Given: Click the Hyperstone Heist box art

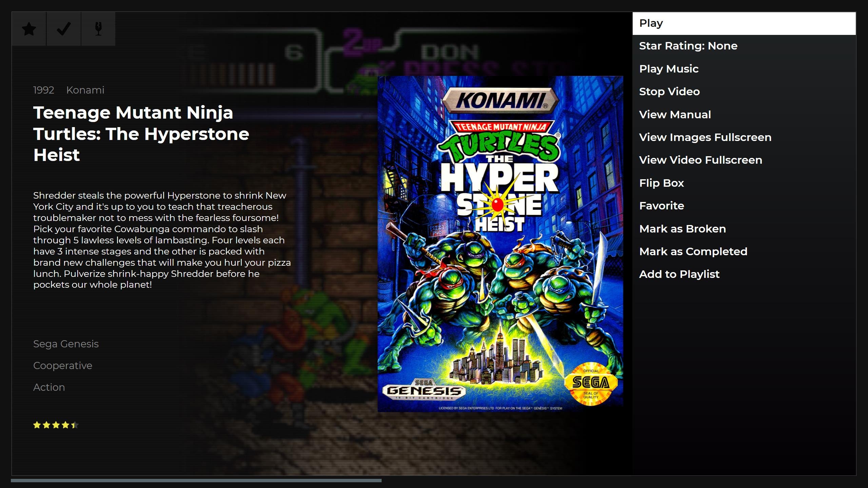Looking at the screenshot, I should pos(500,244).
